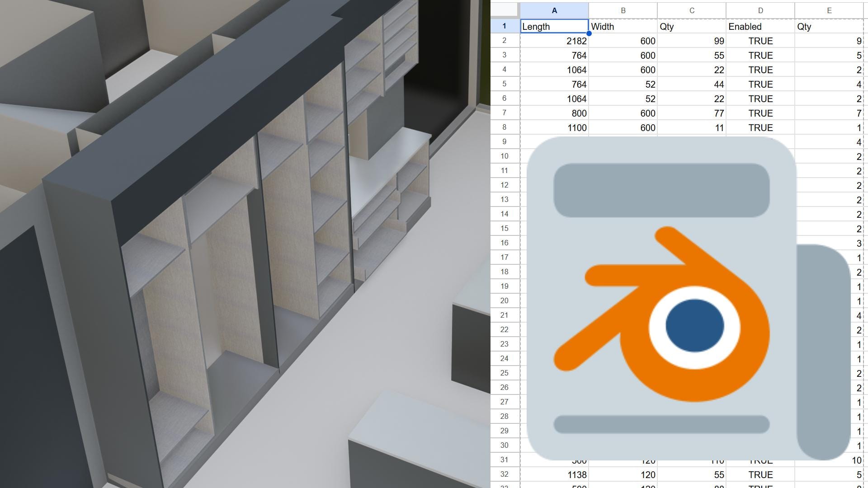Select the column D header
Image resolution: width=868 pixels, height=488 pixels.
(x=760, y=10)
